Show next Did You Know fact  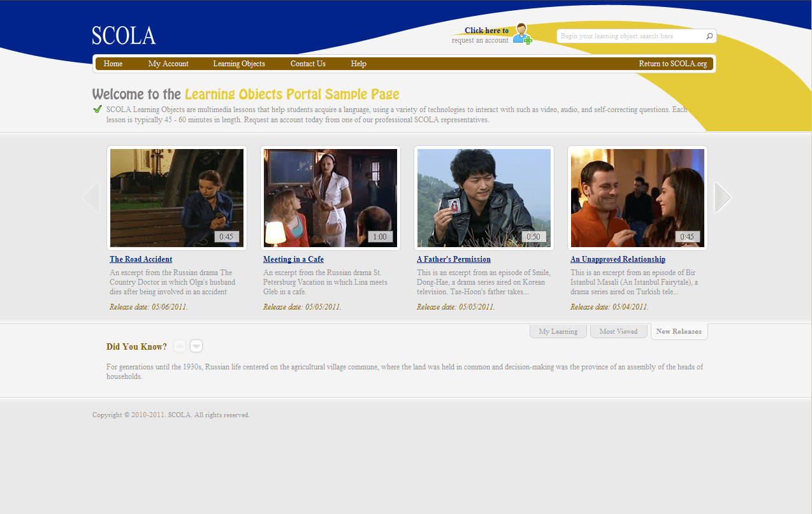click(196, 346)
